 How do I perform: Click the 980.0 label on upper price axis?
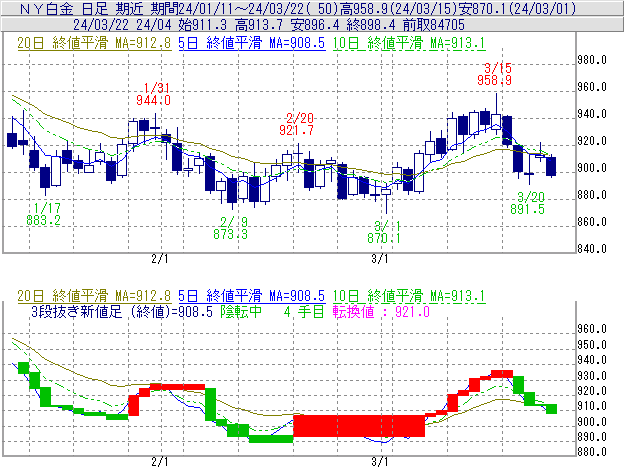coord(592,60)
